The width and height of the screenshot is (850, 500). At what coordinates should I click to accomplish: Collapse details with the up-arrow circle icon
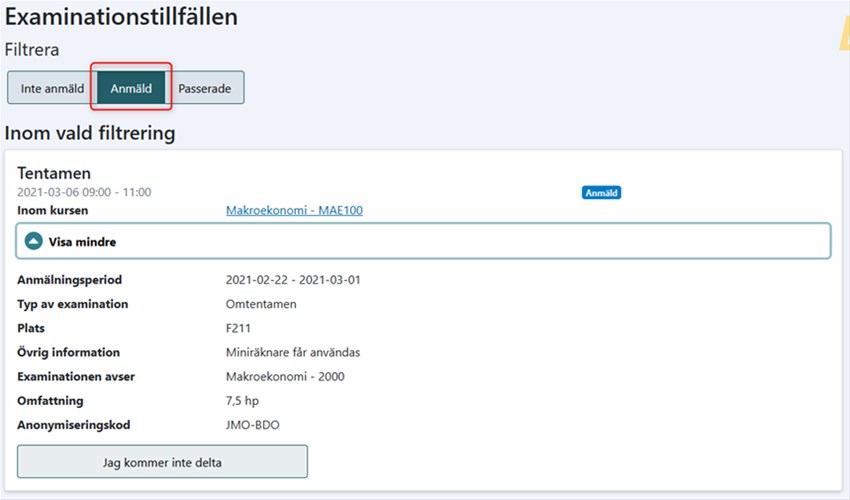tap(34, 242)
